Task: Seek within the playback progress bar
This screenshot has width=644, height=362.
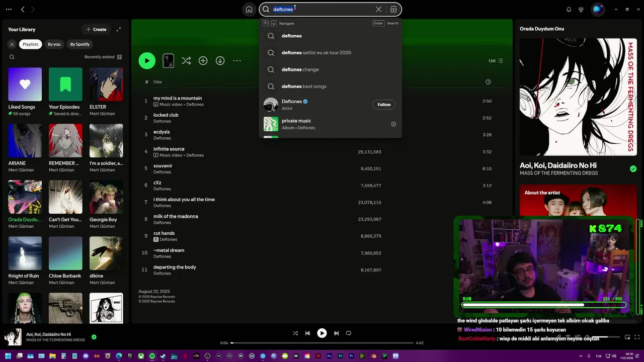Action: click(322, 343)
